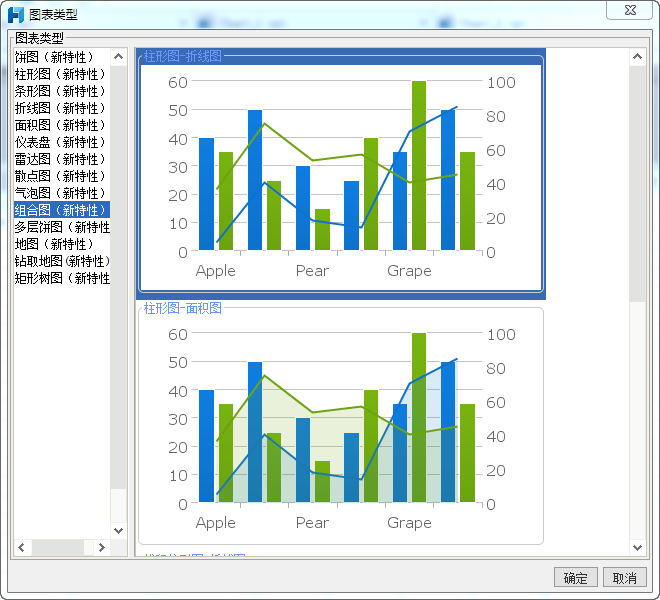Select 雷达图(新特性) chart type
This screenshot has height=600, width=660.
pyautogui.click(x=62, y=159)
